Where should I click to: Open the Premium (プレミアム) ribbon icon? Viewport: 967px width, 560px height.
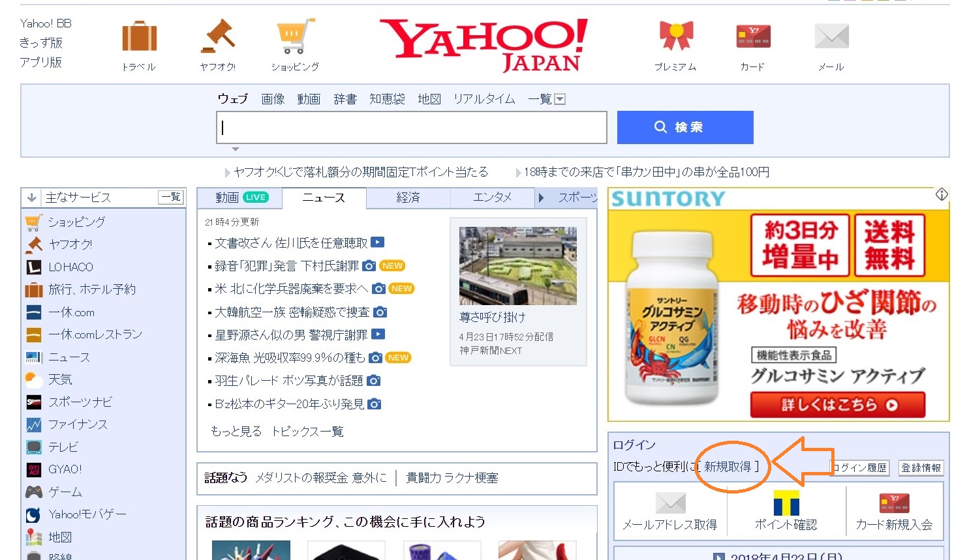(676, 36)
